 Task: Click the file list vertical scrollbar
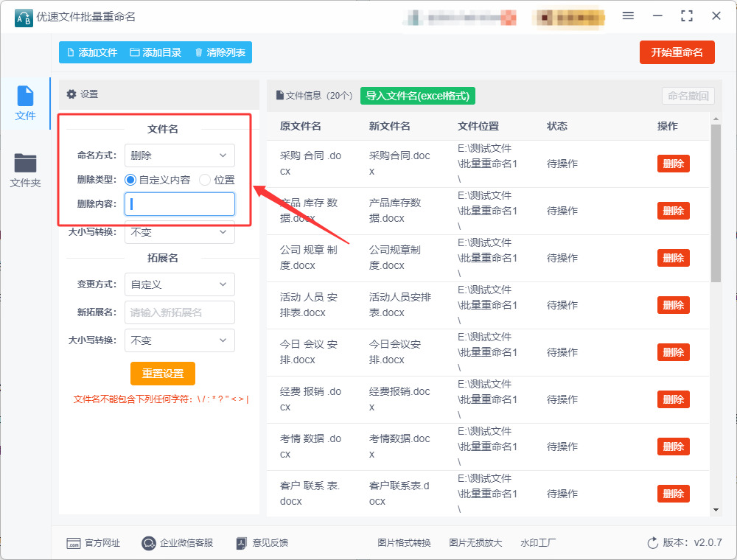(x=716, y=203)
